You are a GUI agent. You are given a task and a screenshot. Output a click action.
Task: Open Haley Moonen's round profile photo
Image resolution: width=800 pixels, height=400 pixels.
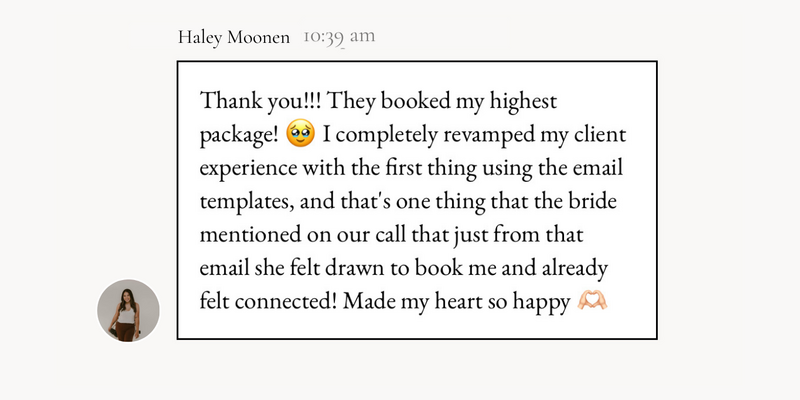point(129,310)
